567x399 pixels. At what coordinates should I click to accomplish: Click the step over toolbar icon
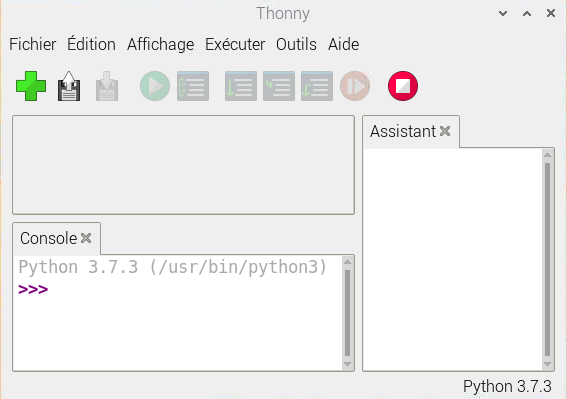(x=241, y=86)
